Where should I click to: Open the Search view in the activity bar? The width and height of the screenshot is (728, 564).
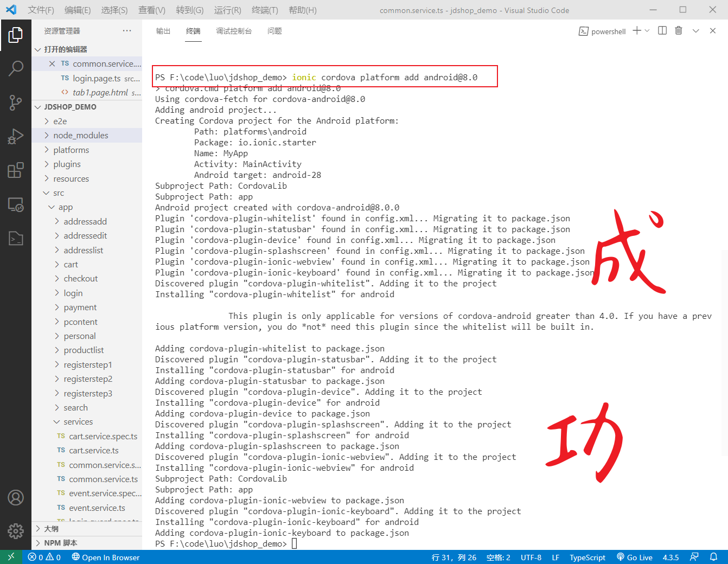tap(16, 68)
